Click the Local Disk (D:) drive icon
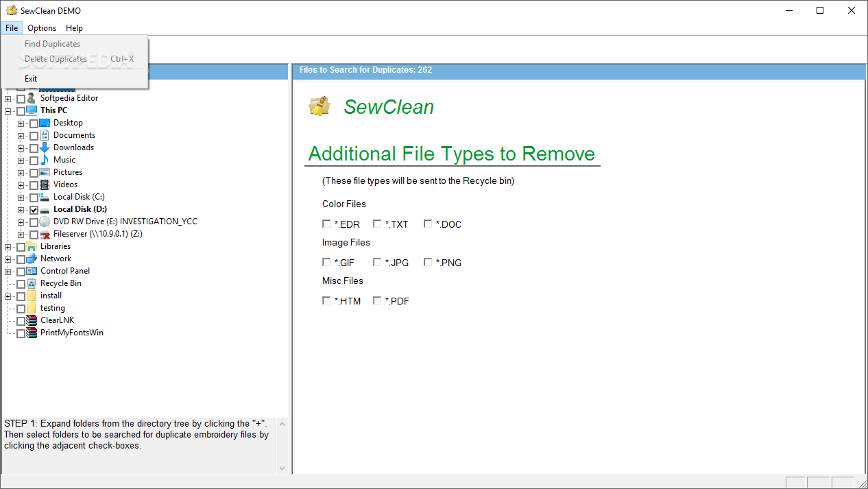 [x=45, y=209]
